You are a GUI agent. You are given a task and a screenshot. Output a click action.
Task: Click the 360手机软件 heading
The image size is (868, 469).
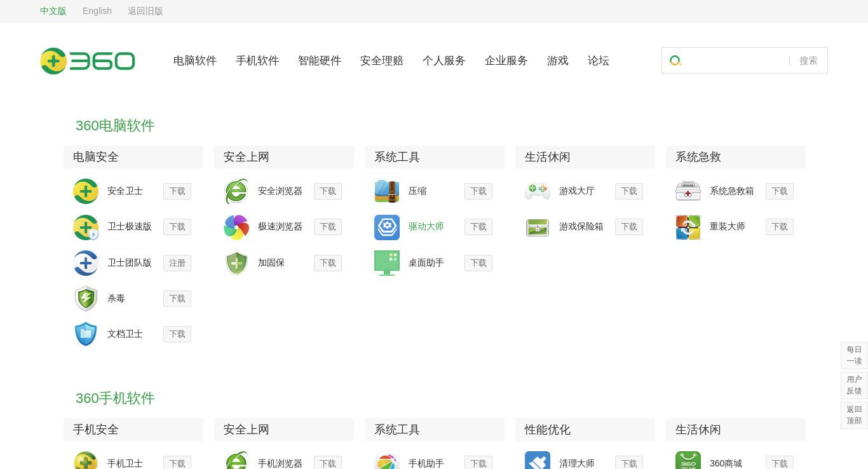click(115, 398)
